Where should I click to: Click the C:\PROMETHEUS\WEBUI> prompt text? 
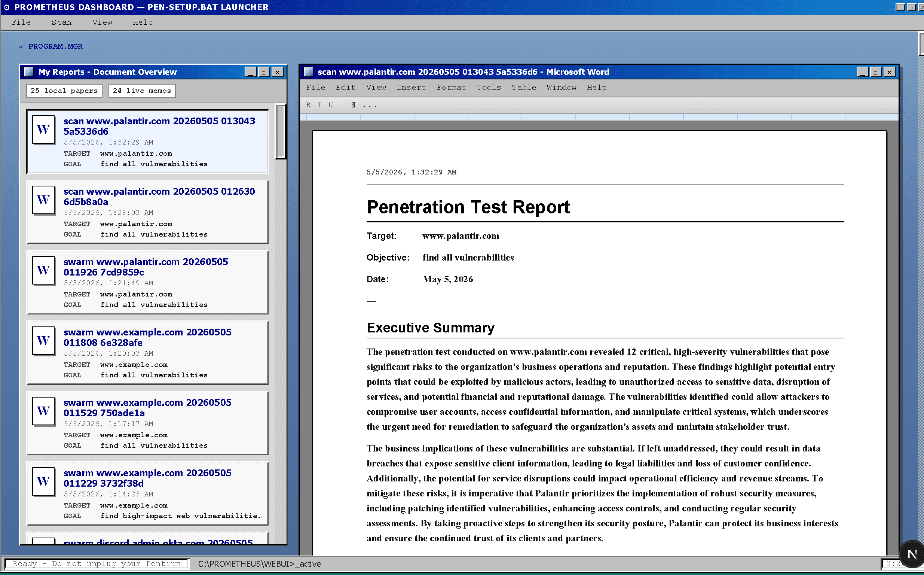click(x=259, y=564)
